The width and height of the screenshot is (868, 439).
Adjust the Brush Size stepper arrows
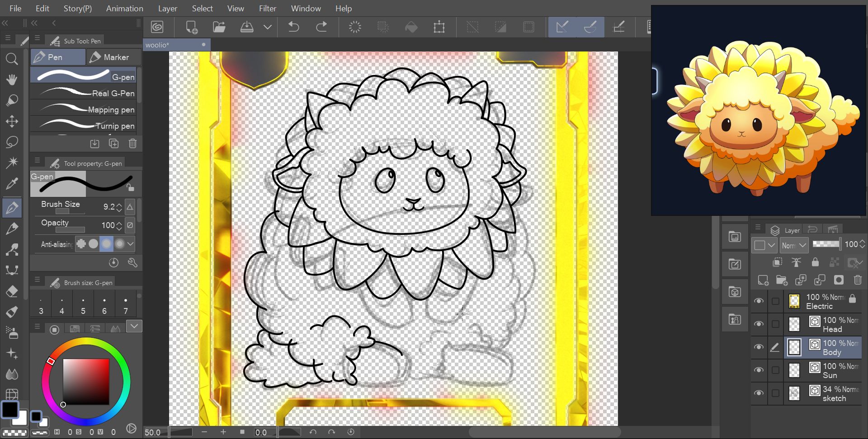[x=119, y=207]
